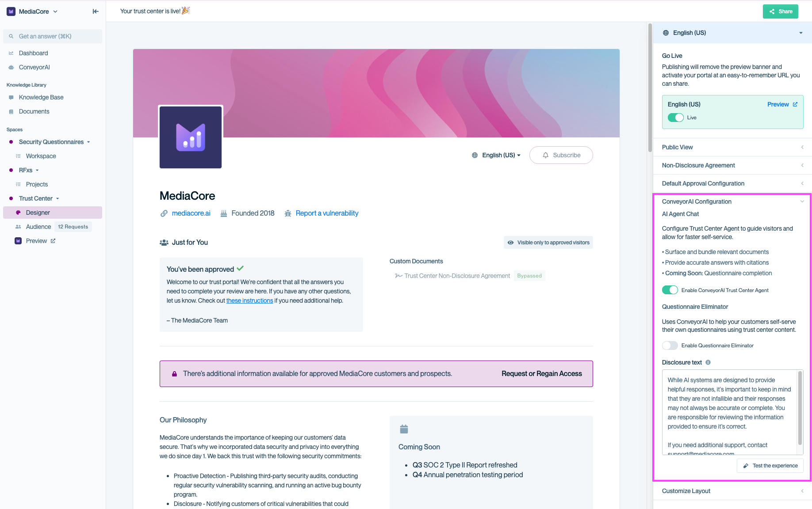Open the 'these instructions' link

pos(250,300)
